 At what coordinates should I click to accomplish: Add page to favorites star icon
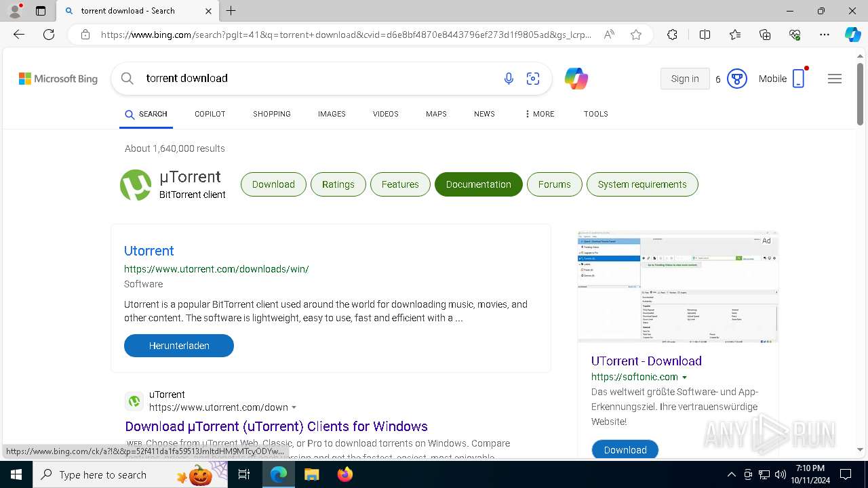click(636, 35)
